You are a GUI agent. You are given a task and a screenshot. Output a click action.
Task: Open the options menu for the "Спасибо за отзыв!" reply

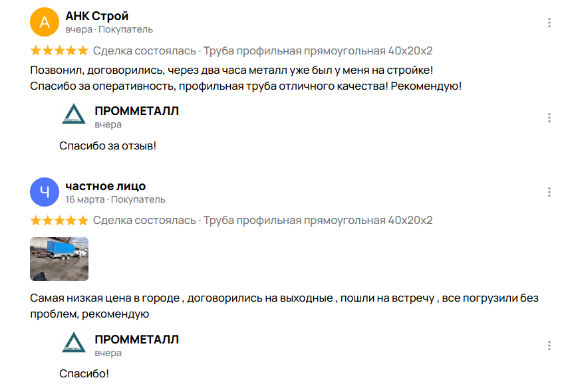[549, 118]
